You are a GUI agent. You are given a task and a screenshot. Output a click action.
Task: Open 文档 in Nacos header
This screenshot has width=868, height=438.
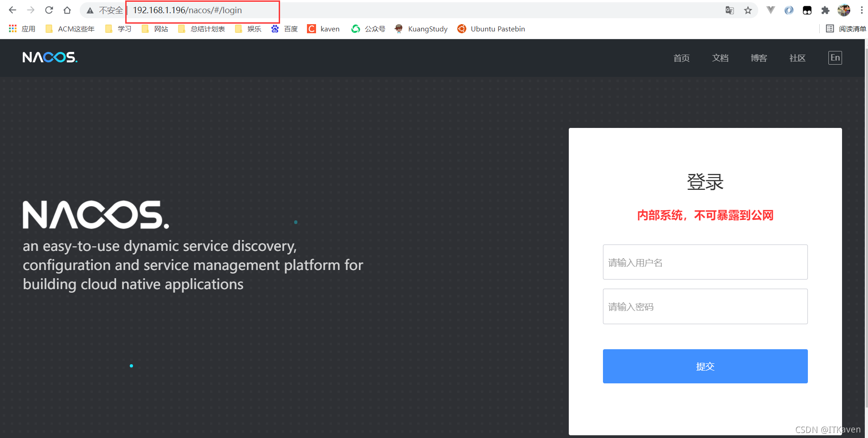[x=720, y=58]
